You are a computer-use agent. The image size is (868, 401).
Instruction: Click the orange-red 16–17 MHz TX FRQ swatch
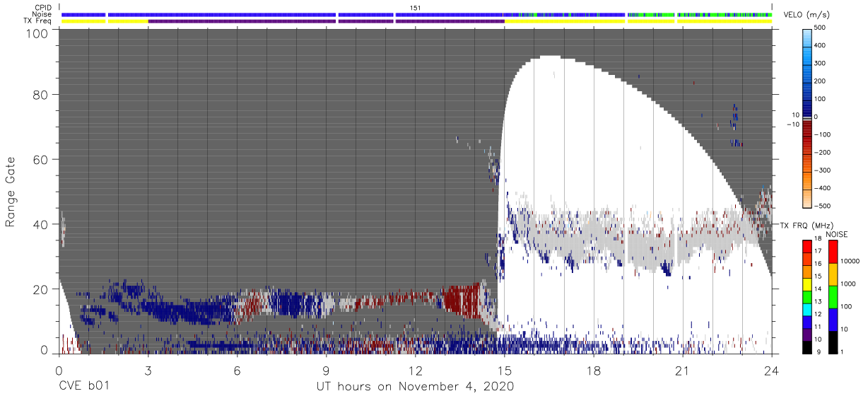click(x=807, y=259)
